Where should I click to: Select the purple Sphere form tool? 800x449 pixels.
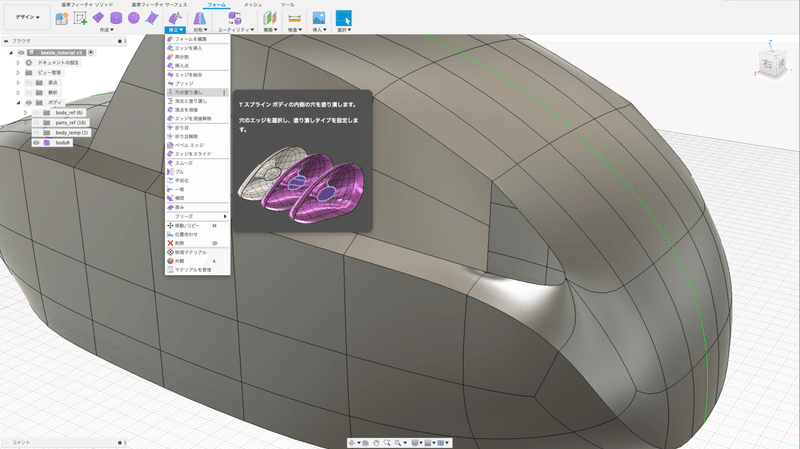(134, 18)
